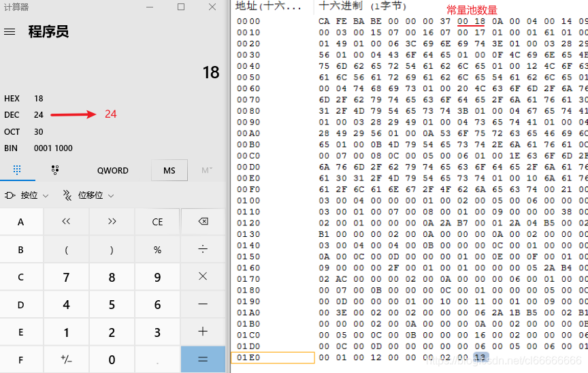Click the number 3 key

click(x=157, y=333)
